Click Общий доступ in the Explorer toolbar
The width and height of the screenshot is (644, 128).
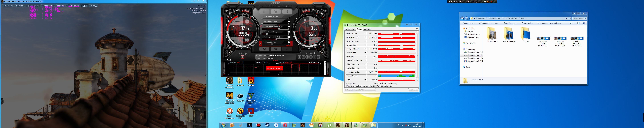(x=510, y=23)
